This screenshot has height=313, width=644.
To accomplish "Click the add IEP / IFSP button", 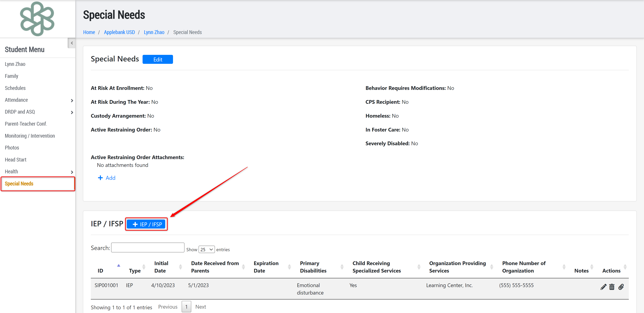I will coord(146,224).
